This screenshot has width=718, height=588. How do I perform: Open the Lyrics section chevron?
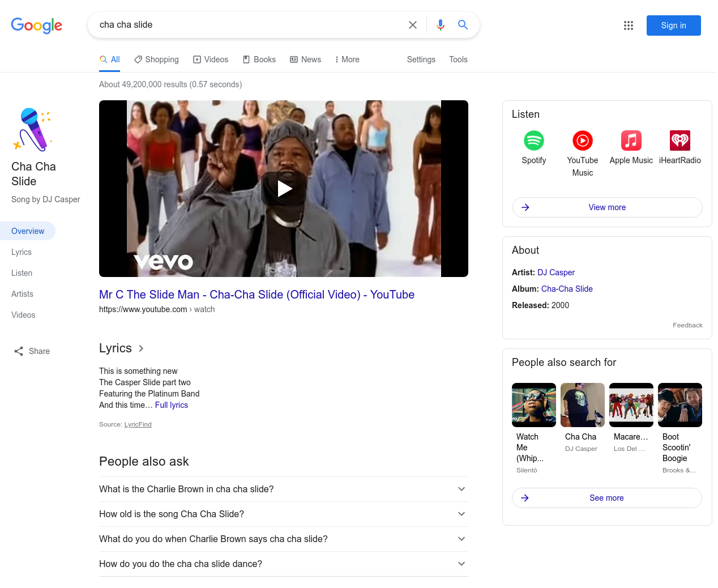pyautogui.click(x=141, y=348)
